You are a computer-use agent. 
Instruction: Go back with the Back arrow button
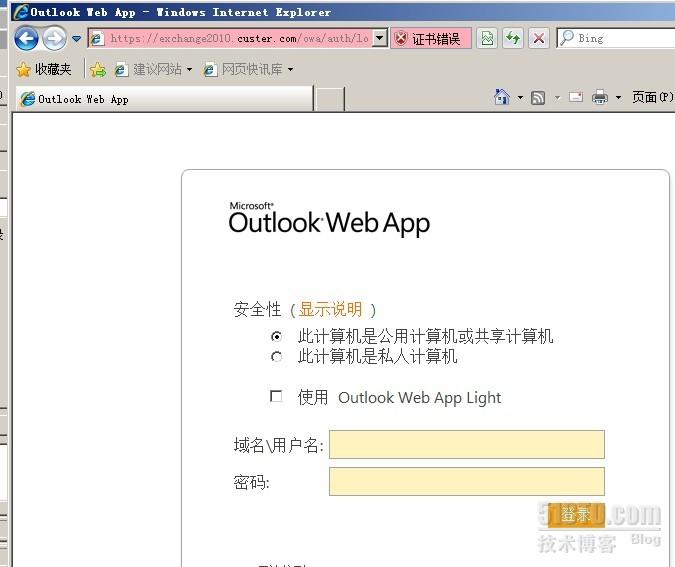point(26,39)
